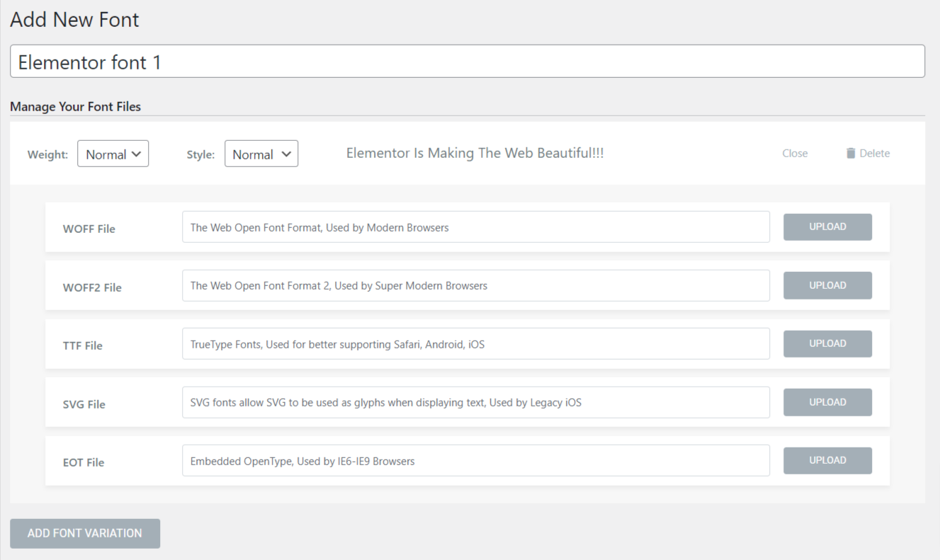Focus the SVG File input box
940x560 pixels.
tap(475, 402)
